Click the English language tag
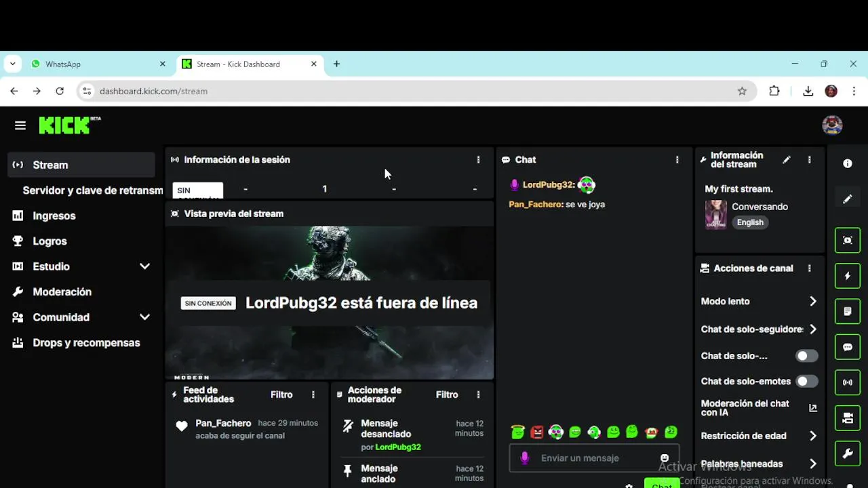 (750, 222)
